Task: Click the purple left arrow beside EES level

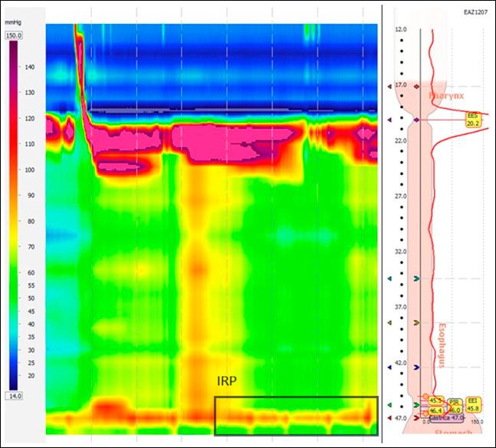Action: (390, 120)
